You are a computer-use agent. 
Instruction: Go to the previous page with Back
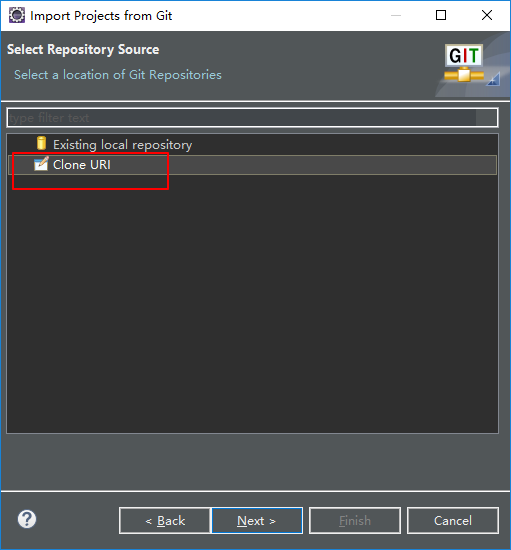[165, 521]
